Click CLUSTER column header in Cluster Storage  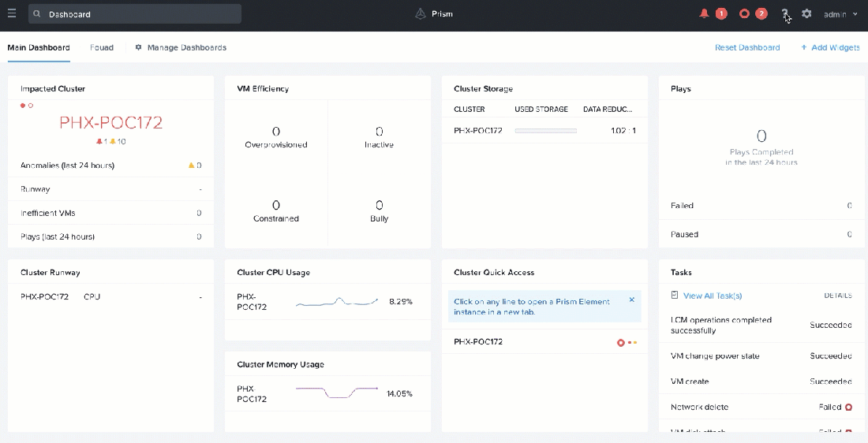[470, 110]
